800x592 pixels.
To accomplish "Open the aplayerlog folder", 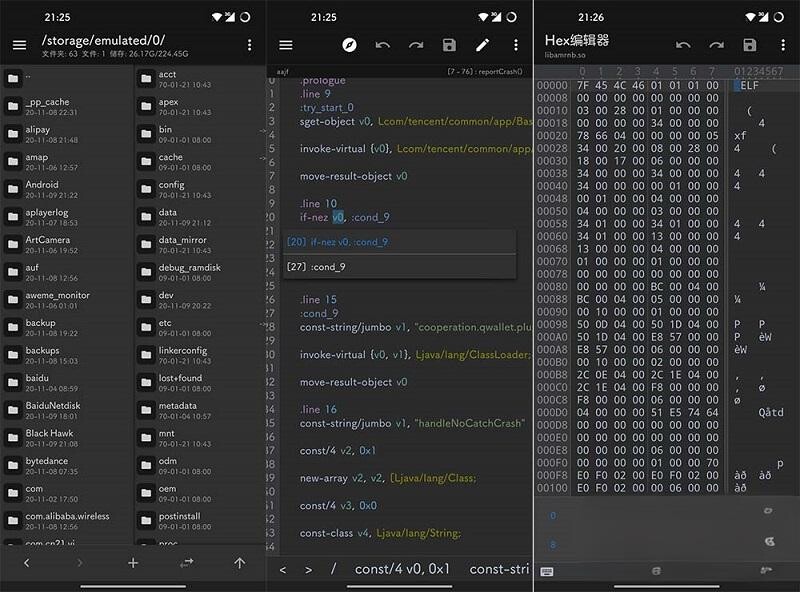I will tap(66, 216).
